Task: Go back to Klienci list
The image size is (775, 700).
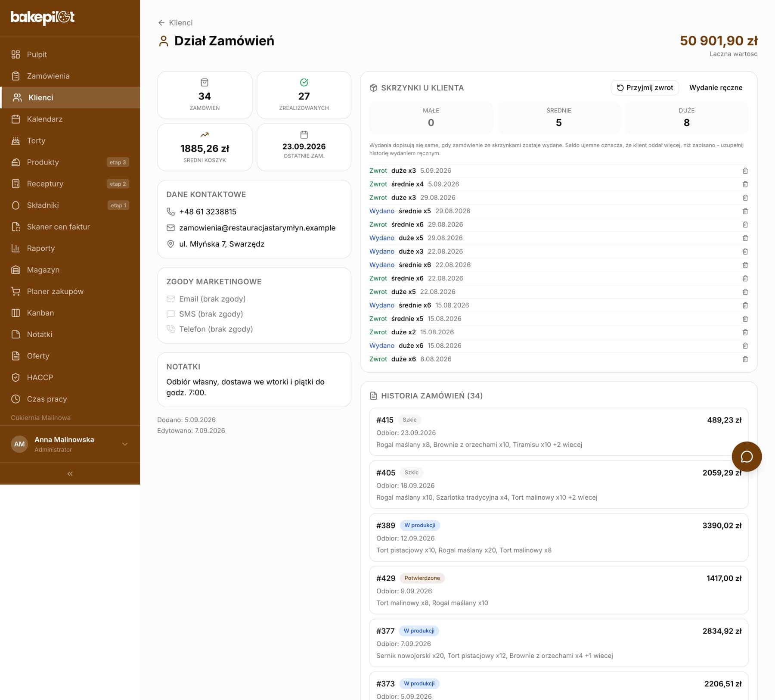Action: pos(175,22)
